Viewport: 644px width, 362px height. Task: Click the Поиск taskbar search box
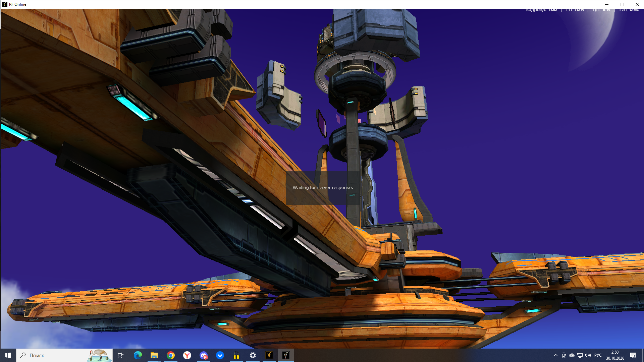coord(64,355)
